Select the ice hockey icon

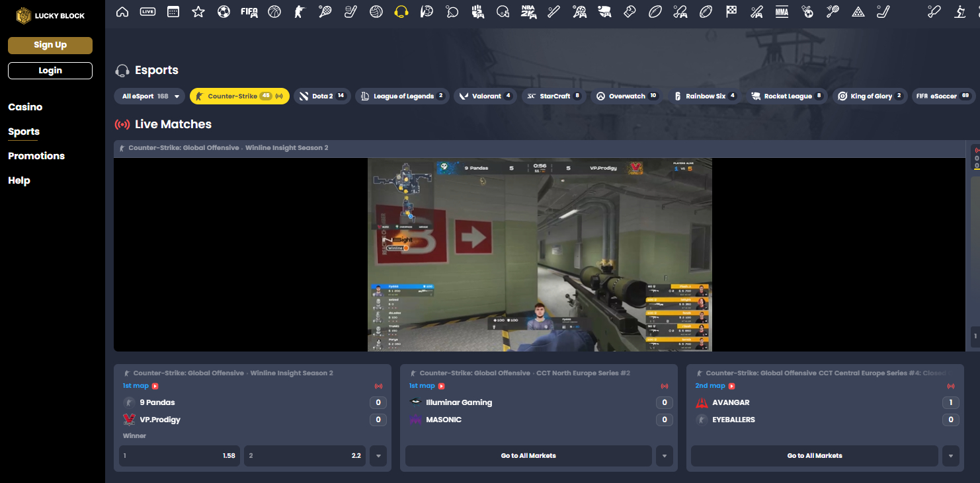(350, 11)
